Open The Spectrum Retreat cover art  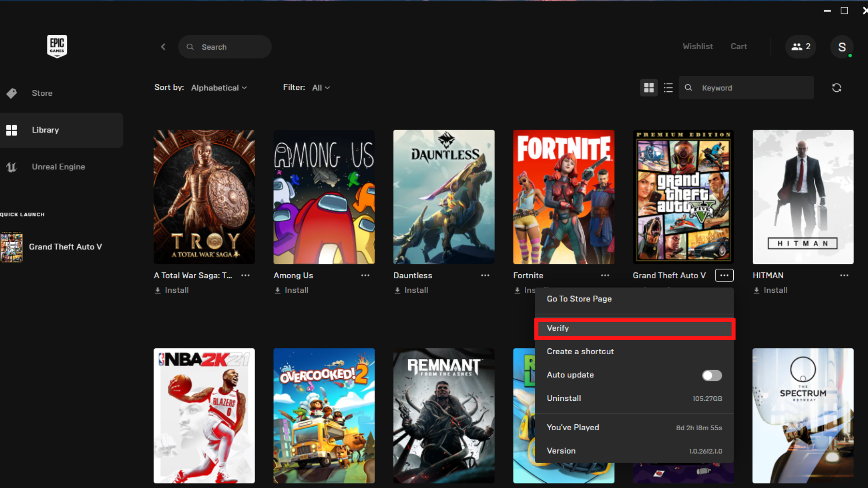pos(803,416)
